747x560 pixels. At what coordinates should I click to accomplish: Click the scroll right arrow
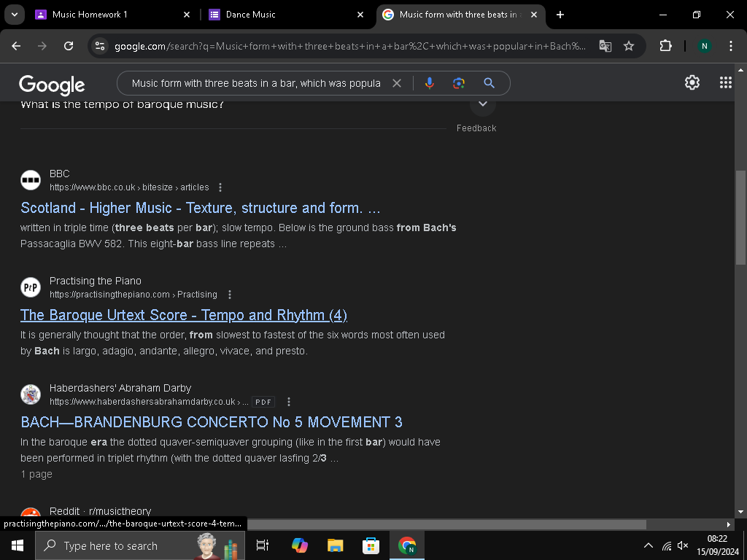coord(729,524)
